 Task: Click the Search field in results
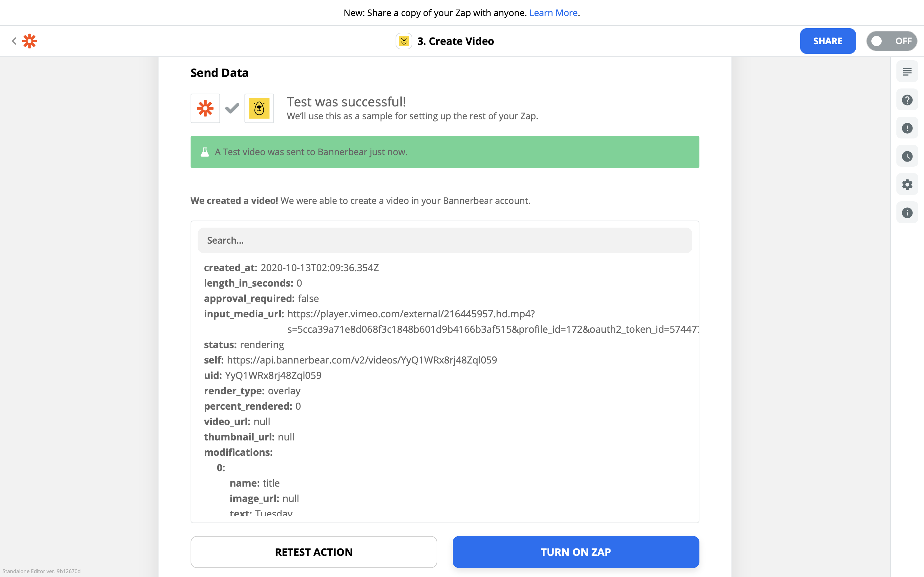point(444,240)
